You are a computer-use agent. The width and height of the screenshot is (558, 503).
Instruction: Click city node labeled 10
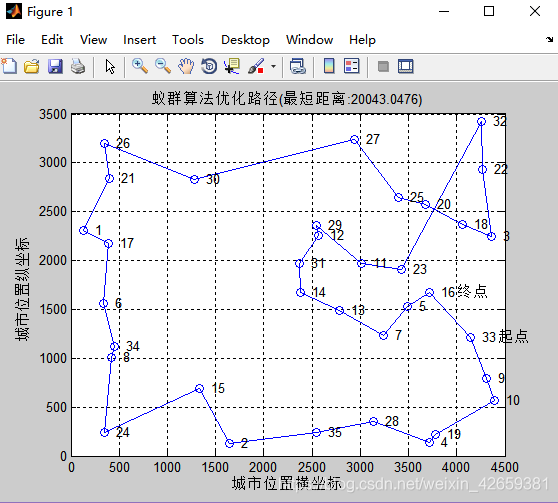tap(494, 400)
